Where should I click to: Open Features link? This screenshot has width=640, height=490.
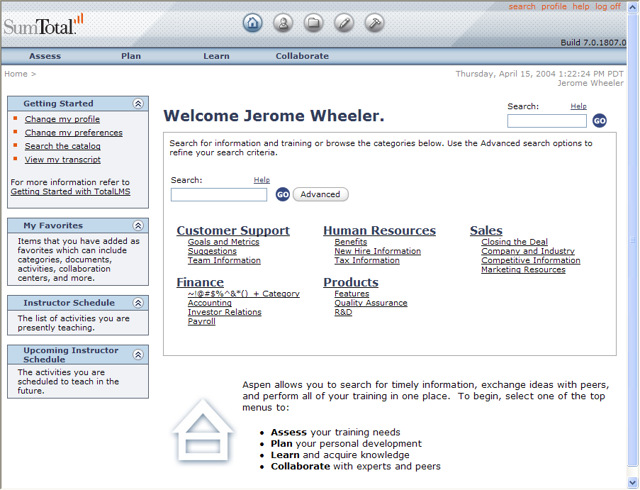351,294
